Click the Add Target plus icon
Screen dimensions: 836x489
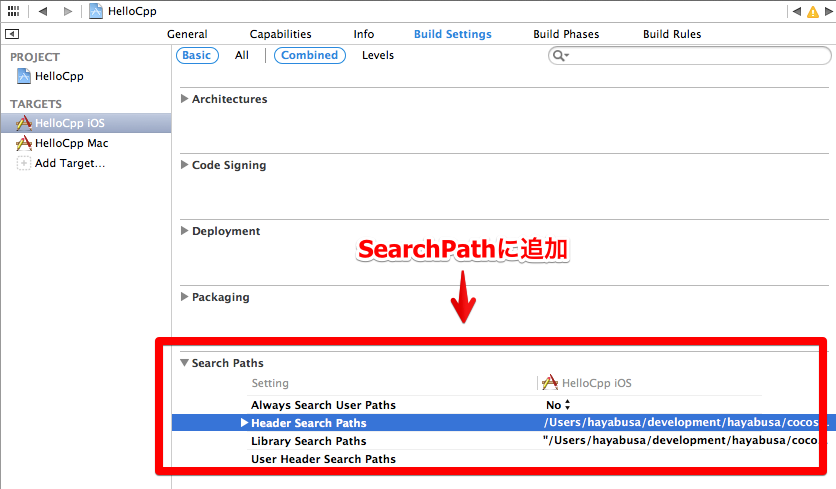23,163
